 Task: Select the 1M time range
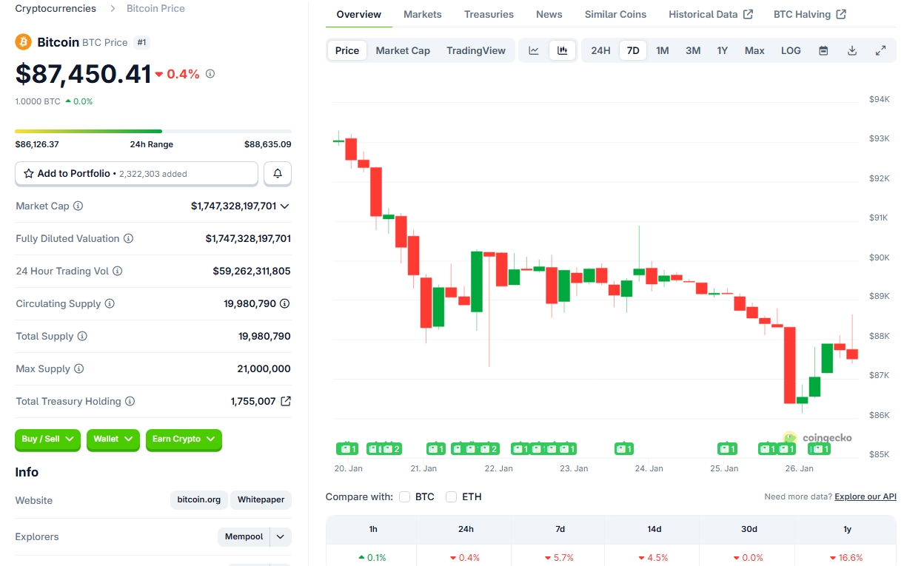663,50
